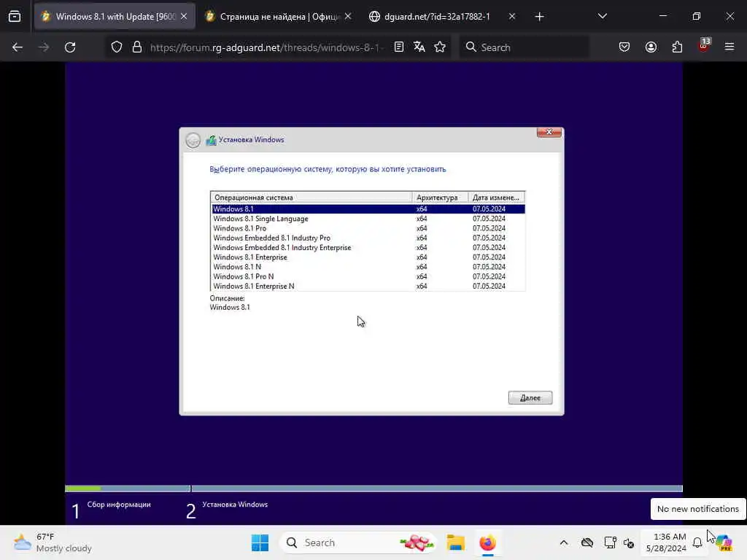This screenshot has height=560, width=747.
Task: Click the installation progress bar
Action: (373, 489)
